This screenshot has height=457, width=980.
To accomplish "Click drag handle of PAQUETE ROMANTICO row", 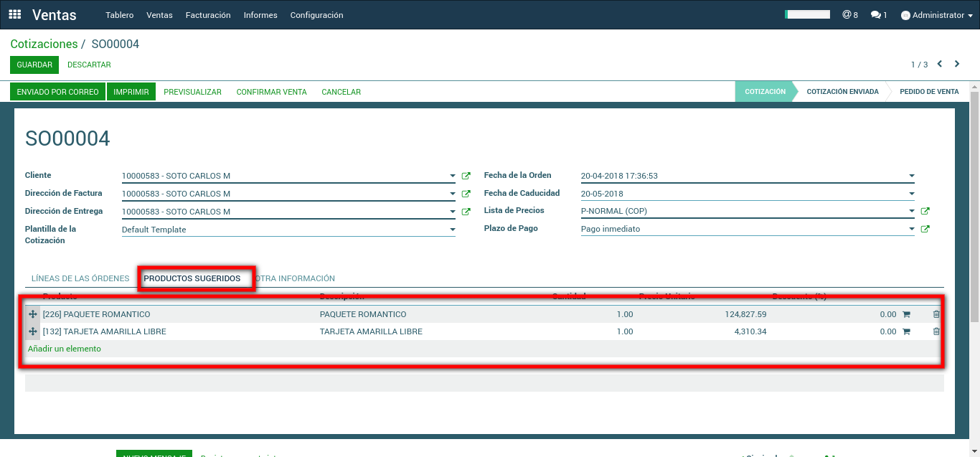I will (x=32, y=314).
